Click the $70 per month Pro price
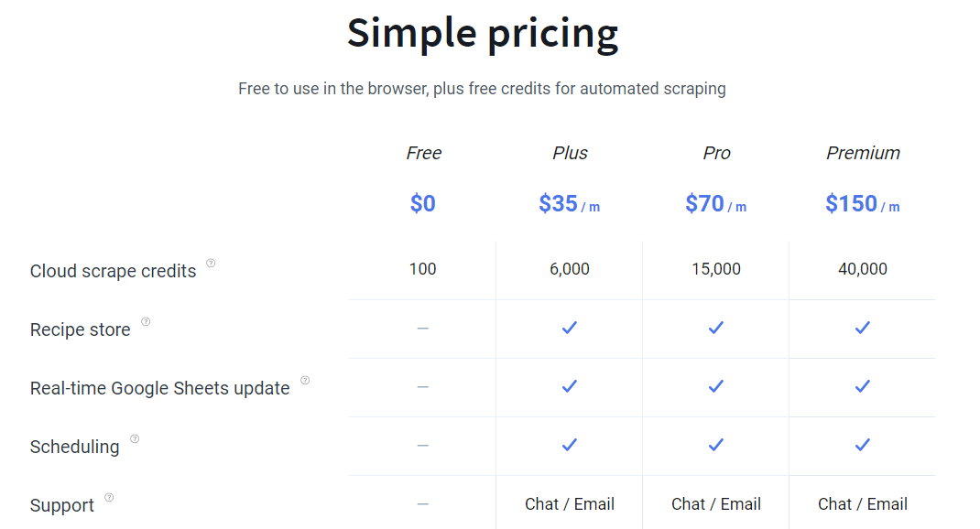The width and height of the screenshot is (980, 529). (x=715, y=204)
